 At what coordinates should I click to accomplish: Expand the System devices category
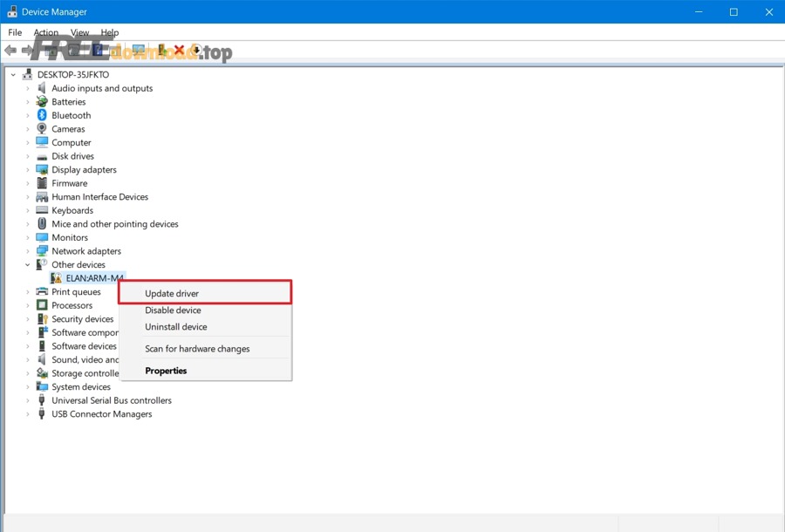[x=28, y=387]
